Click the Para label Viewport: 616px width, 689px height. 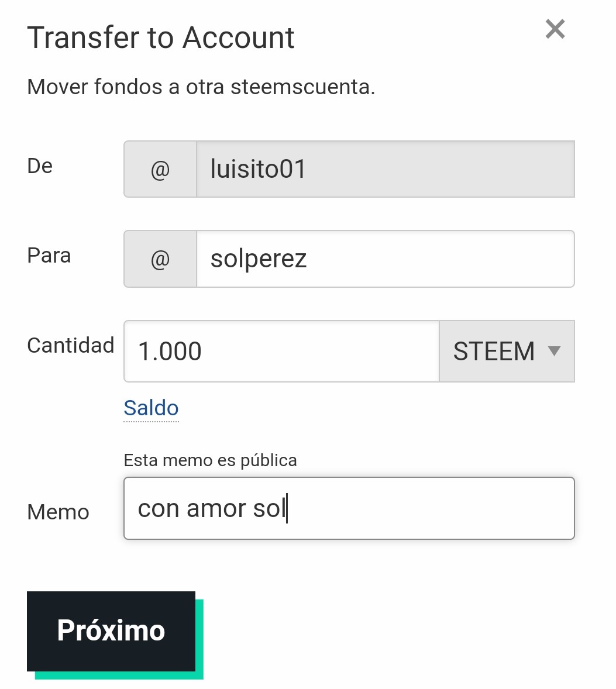pyautogui.click(x=49, y=255)
